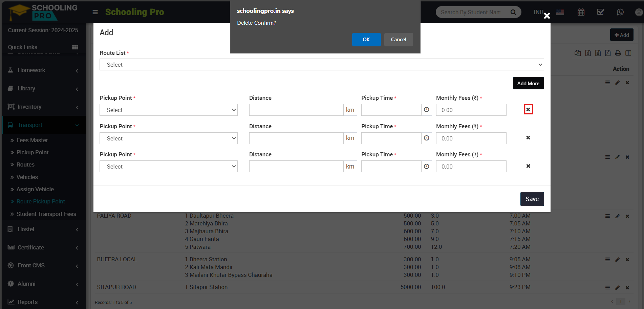
Task: Click third row Monthly Fees field
Action: point(471,167)
